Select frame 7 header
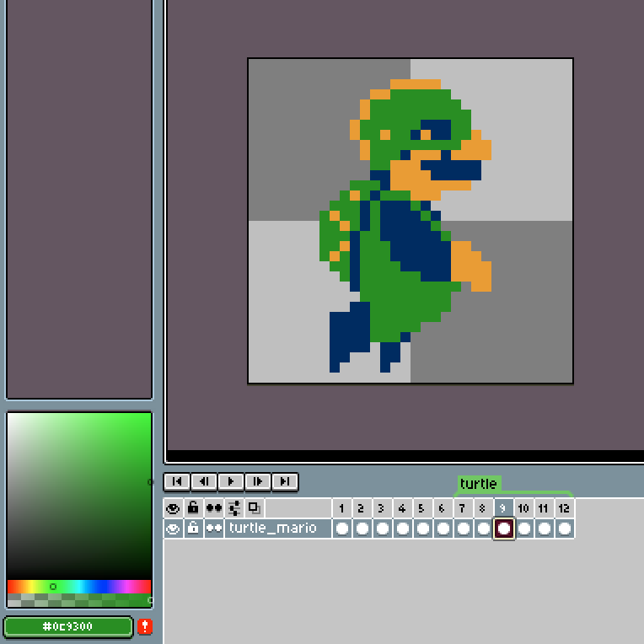The image size is (644, 644). tap(463, 508)
